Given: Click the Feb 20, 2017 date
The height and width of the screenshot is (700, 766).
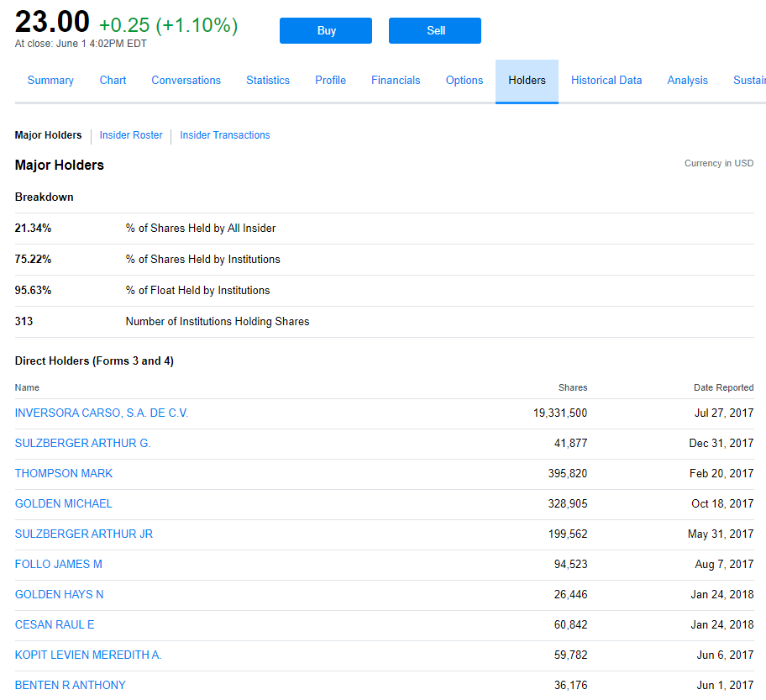Looking at the screenshot, I should 721,474.
